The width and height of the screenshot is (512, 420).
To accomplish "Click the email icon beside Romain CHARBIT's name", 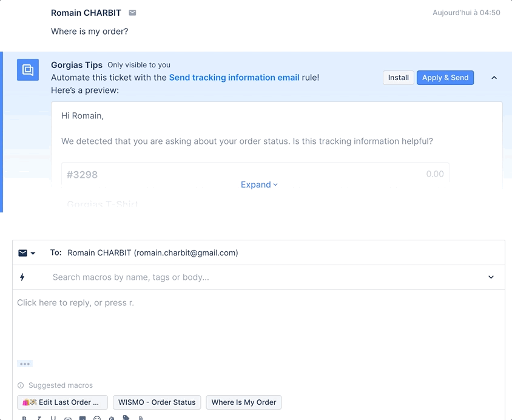I will (x=132, y=13).
